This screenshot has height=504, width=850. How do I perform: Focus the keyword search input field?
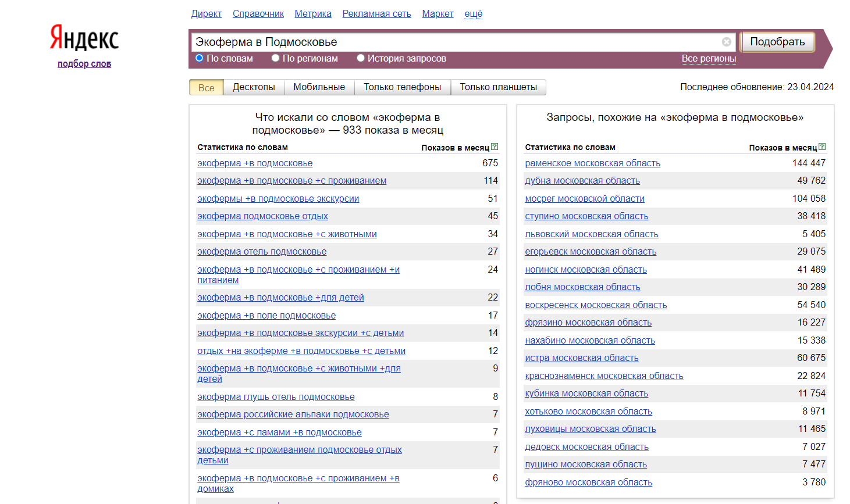(x=457, y=42)
